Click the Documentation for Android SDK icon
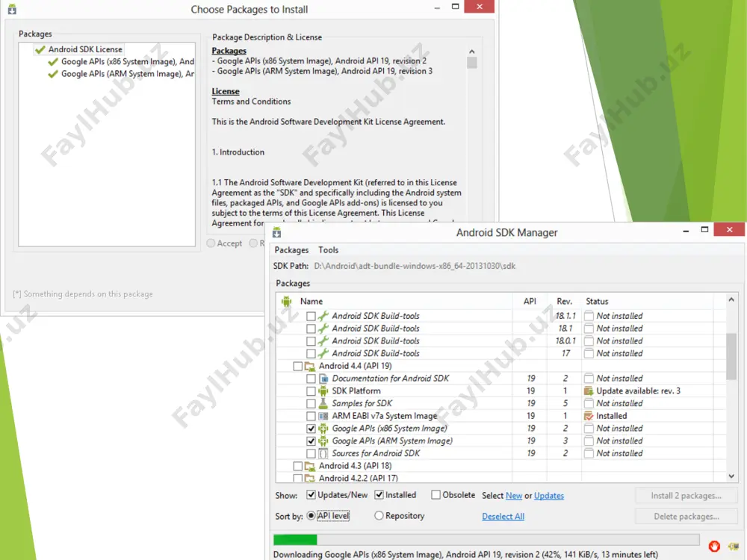Image resolution: width=747 pixels, height=560 pixels. (x=323, y=378)
